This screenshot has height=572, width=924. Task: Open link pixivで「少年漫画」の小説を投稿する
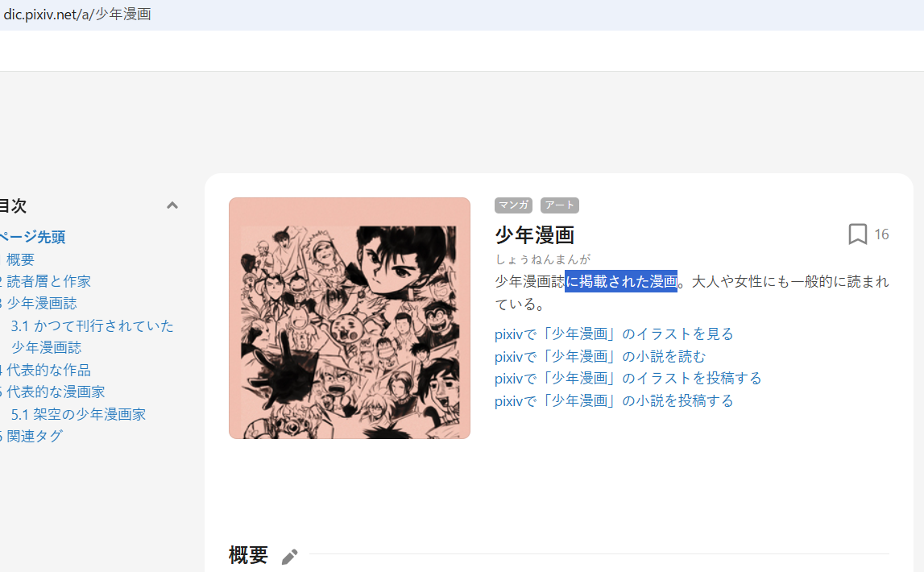[x=613, y=400]
